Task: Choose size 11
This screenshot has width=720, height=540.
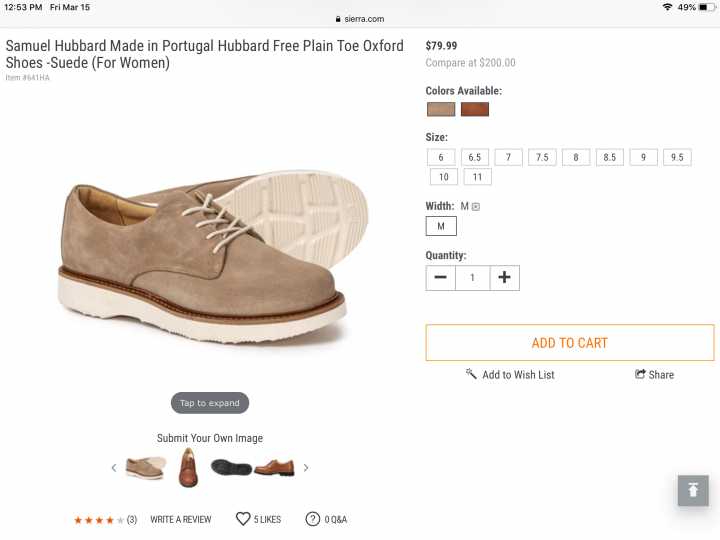Action: point(478,177)
